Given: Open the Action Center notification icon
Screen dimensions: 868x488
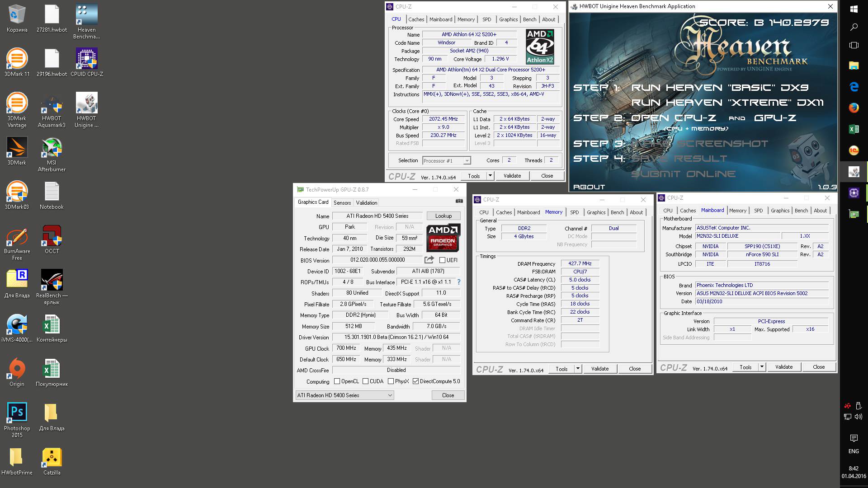Looking at the screenshot, I should click(x=854, y=438).
